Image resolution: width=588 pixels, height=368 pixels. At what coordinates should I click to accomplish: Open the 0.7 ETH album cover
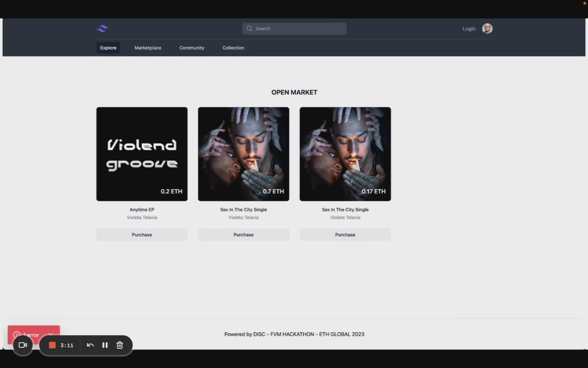click(243, 154)
